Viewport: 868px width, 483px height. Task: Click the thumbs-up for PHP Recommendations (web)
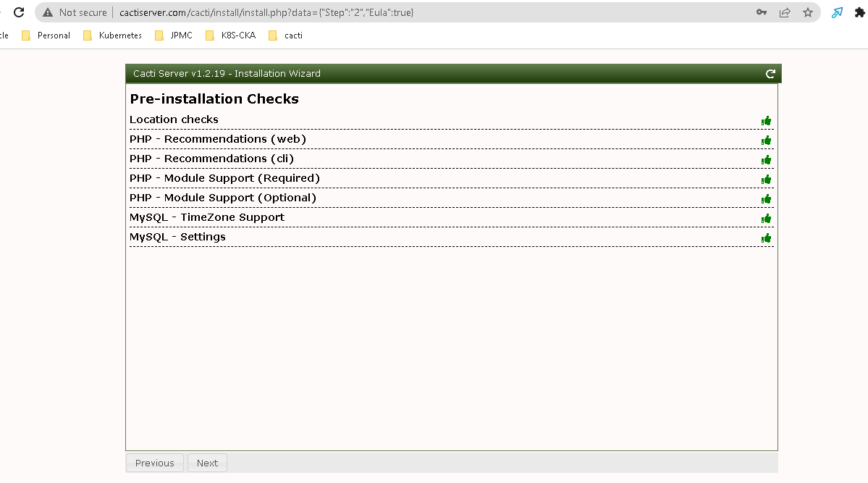(x=766, y=140)
